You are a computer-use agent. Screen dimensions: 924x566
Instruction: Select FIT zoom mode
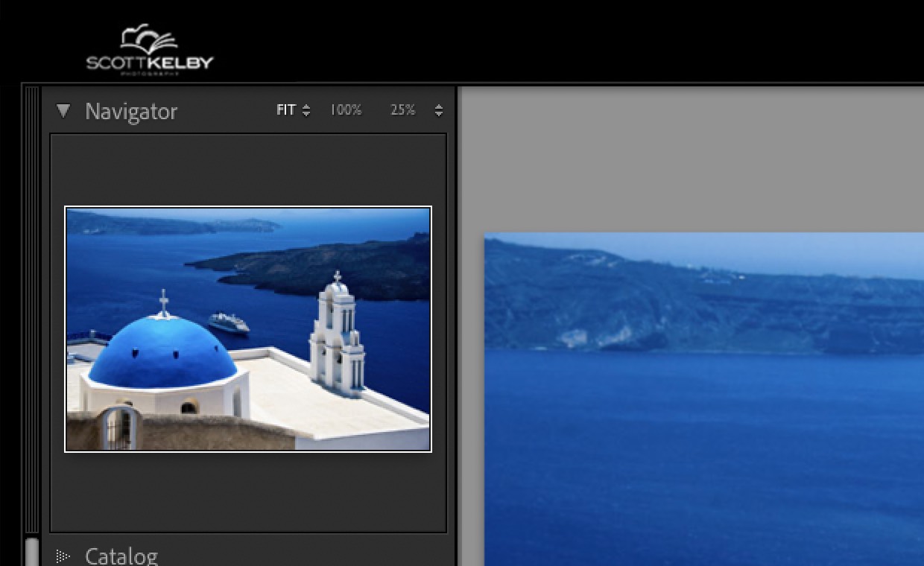pos(285,109)
